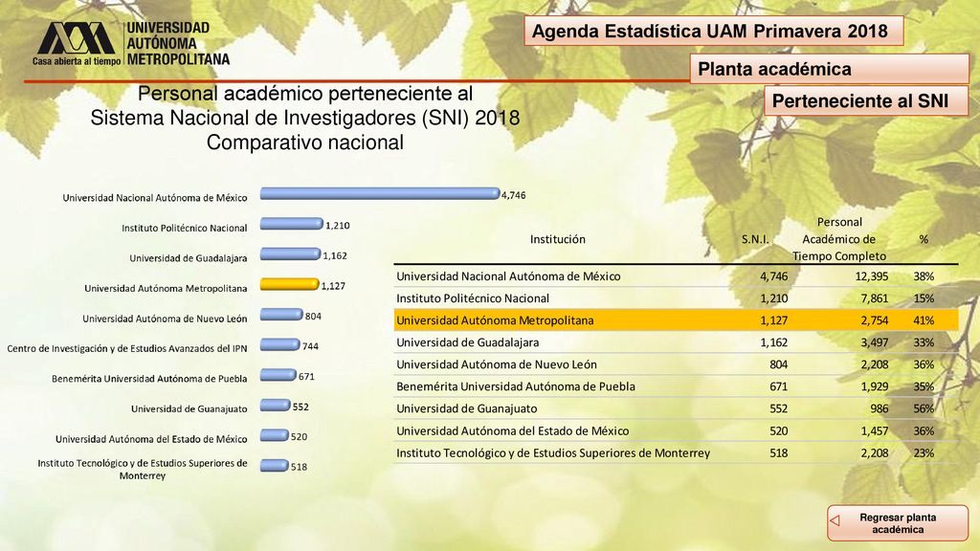Click table cell value 986
980x551 pixels.
pos(880,408)
